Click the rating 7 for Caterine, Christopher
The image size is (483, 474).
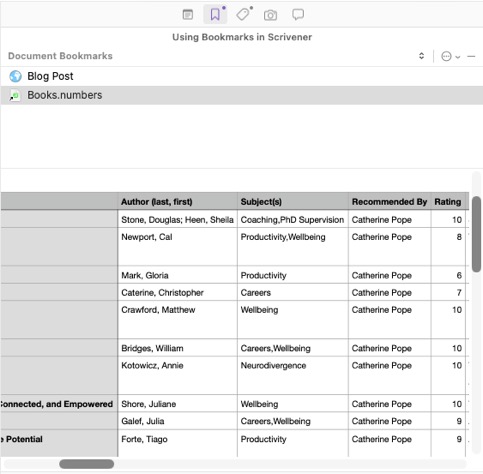[x=448, y=292]
